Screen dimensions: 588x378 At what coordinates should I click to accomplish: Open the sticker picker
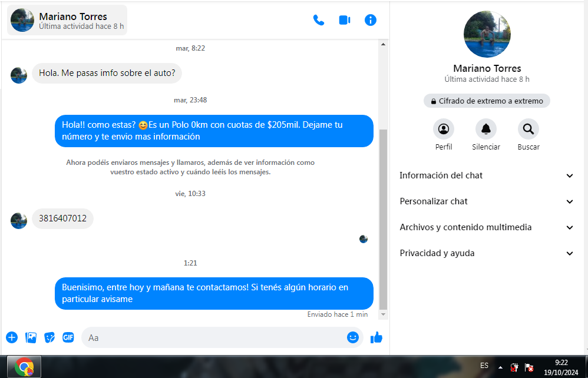49,337
